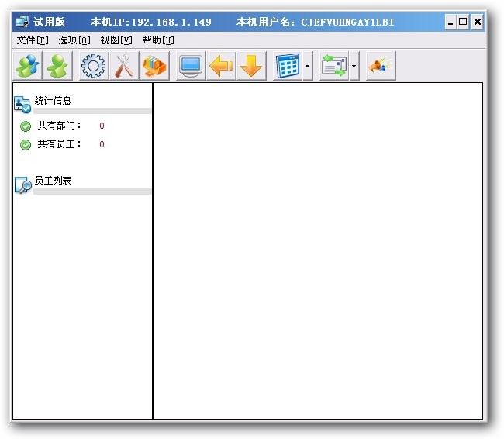504x439 pixels.
Task: Click the screwdriver and wrench tools icon
Action: point(124,66)
